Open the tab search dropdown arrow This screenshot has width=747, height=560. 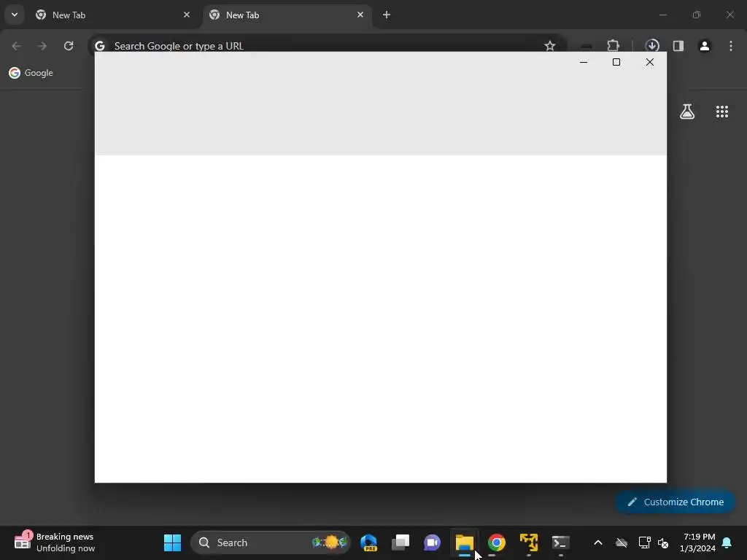[x=15, y=15]
